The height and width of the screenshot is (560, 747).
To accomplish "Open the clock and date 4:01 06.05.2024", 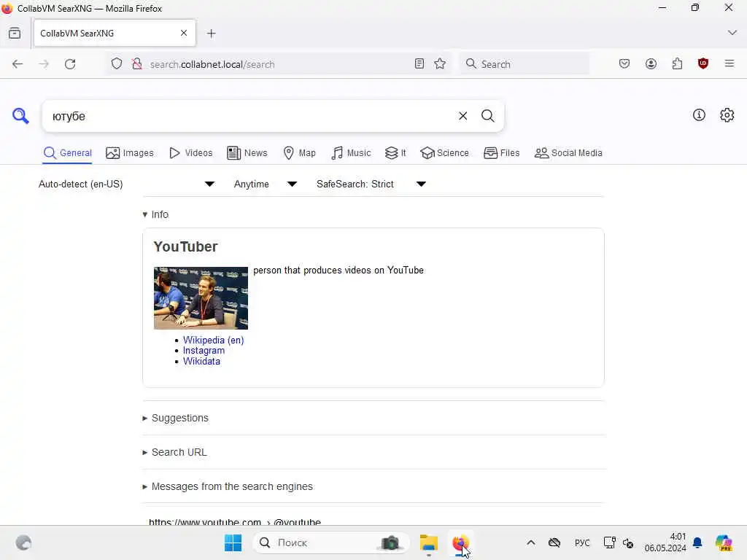I will (x=665, y=542).
